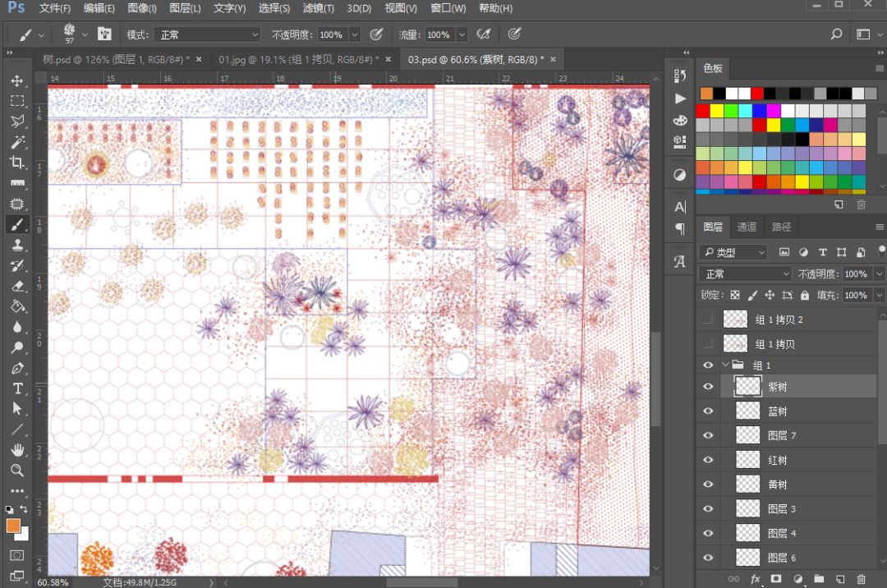Toggle visibility of 组 1 group

point(708,365)
